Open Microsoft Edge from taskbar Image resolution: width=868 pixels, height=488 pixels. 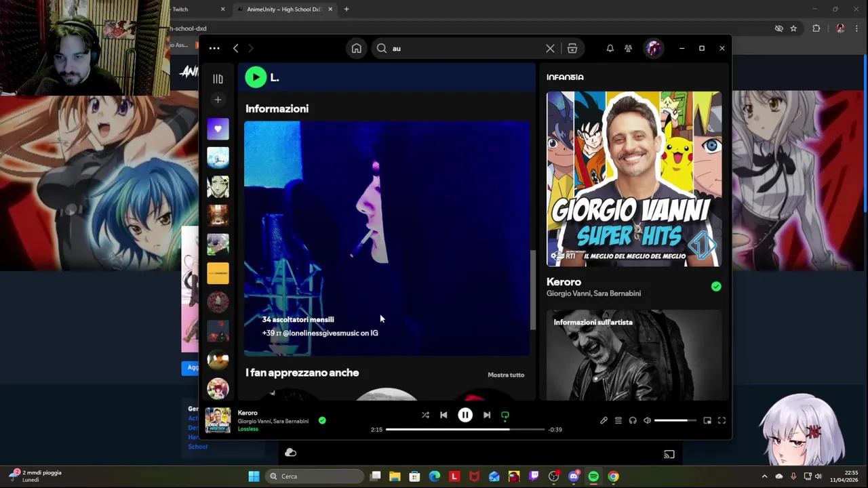[435, 476]
